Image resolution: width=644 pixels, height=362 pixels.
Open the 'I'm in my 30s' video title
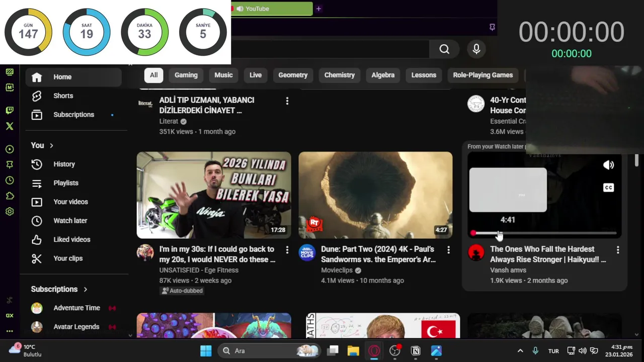(217, 254)
